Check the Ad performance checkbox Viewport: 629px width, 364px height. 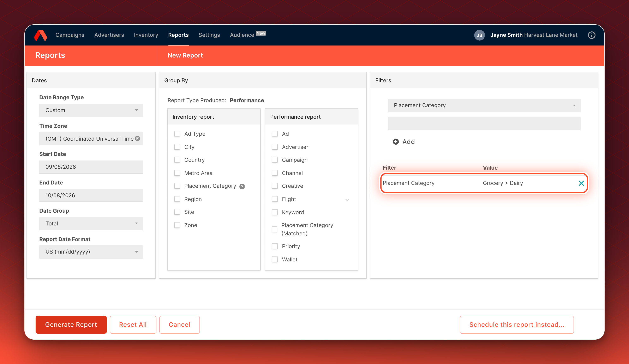click(x=275, y=134)
